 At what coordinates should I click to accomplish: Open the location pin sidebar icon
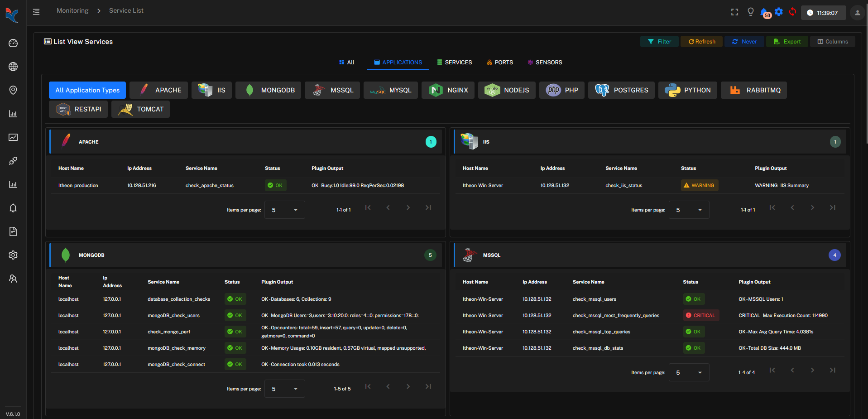[x=13, y=90]
